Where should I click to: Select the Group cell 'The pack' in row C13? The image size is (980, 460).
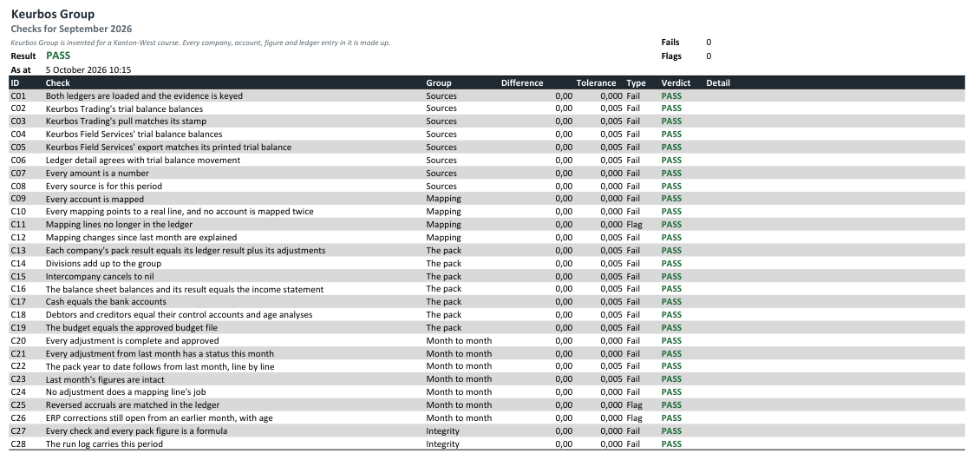click(444, 250)
